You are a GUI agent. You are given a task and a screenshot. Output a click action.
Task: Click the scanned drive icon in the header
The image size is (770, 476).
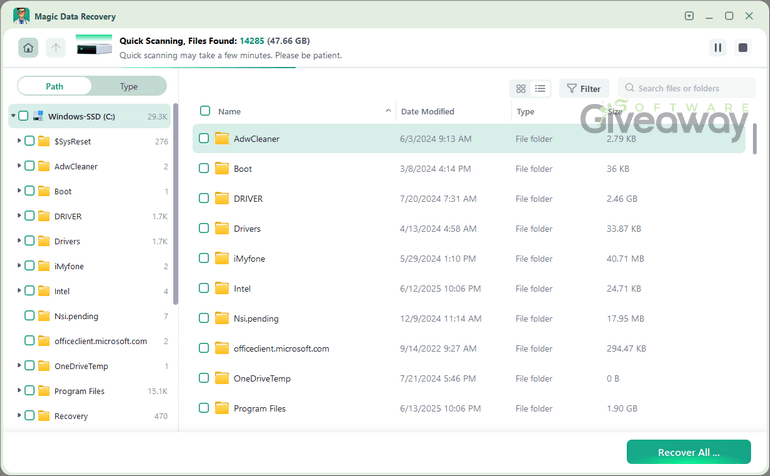94,45
